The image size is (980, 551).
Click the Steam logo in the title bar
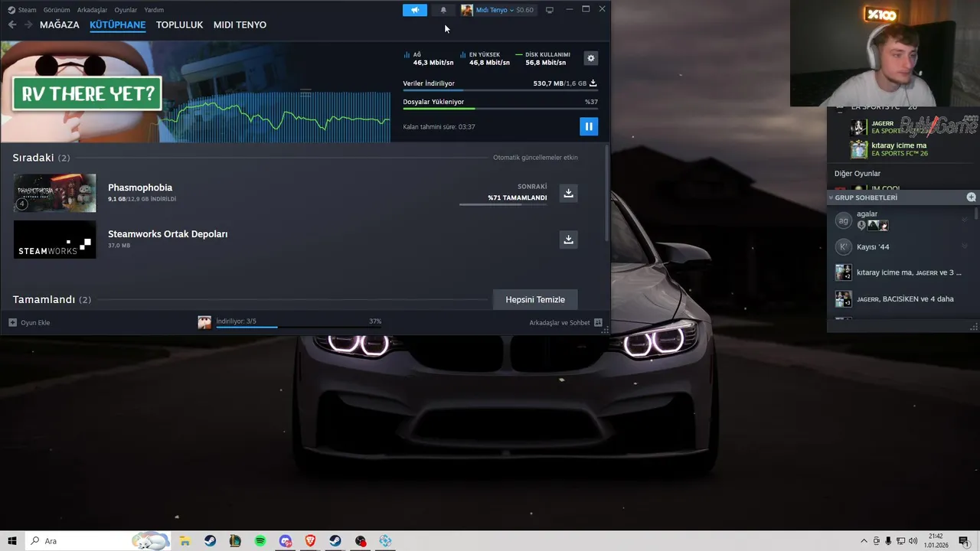11,10
